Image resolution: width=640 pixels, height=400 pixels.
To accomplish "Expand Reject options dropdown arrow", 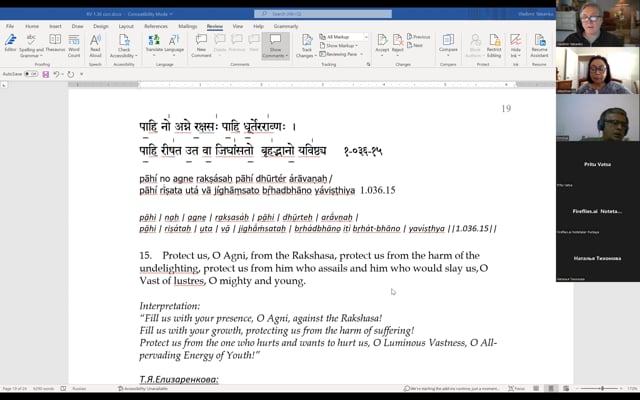I will pyautogui.click(x=398, y=55).
